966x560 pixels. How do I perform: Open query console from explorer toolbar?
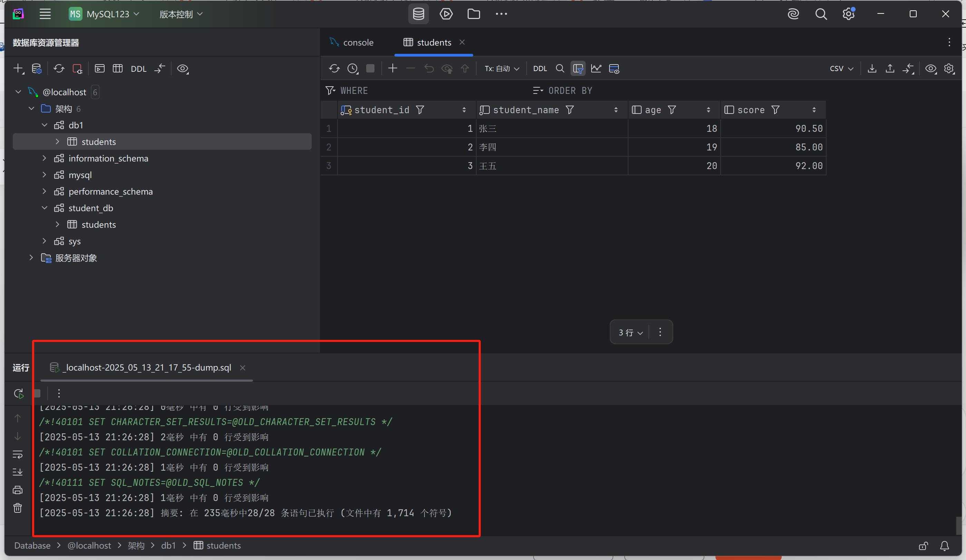100,69
